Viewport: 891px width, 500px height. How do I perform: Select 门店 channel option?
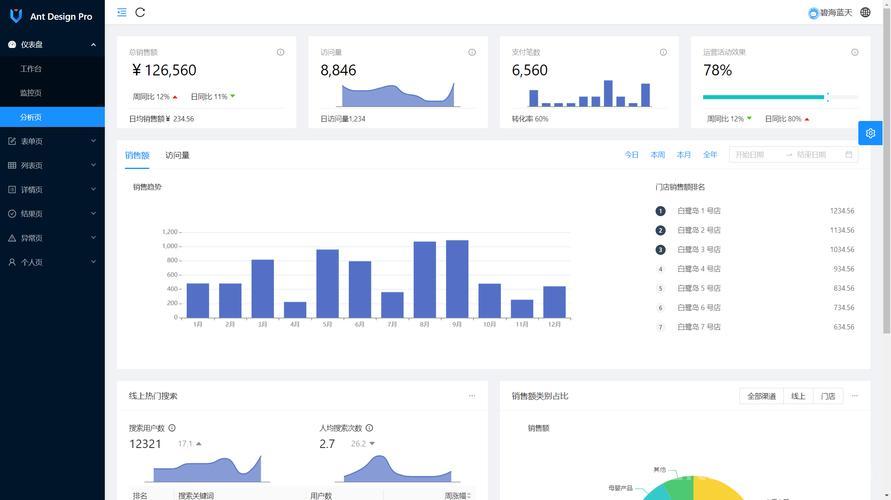point(828,396)
